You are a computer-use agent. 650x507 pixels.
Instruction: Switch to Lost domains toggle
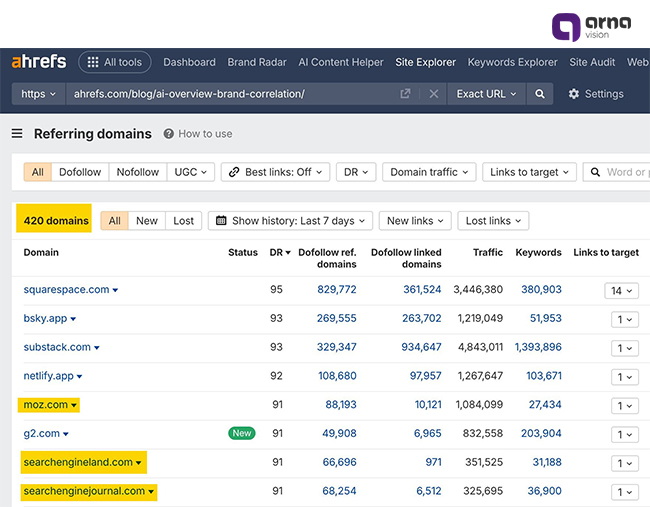184,221
